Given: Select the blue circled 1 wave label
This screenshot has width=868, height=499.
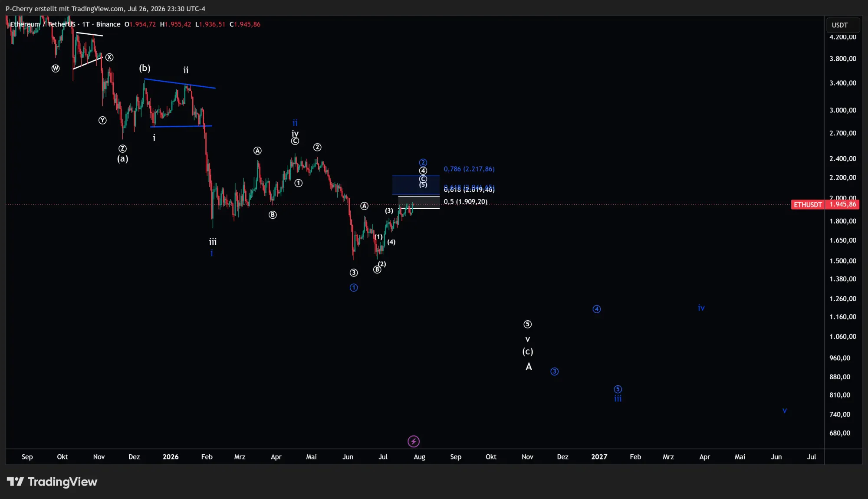Looking at the screenshot, I should [354, 288].
